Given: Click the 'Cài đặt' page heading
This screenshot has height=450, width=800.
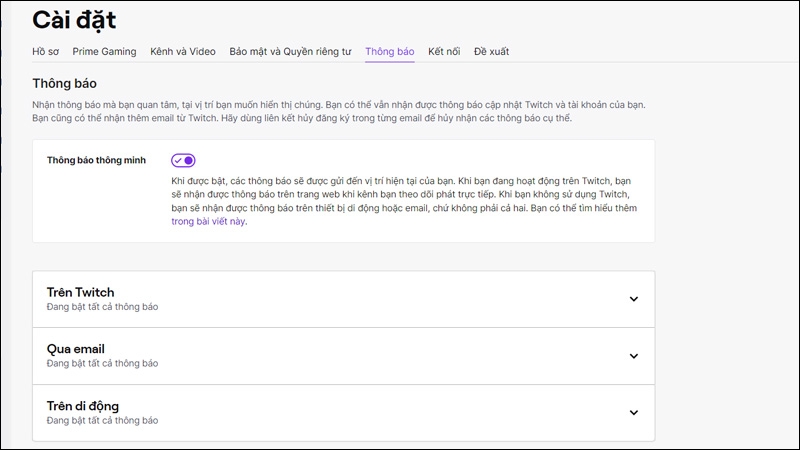Looking at the screenshot, I should pos(74,20).
